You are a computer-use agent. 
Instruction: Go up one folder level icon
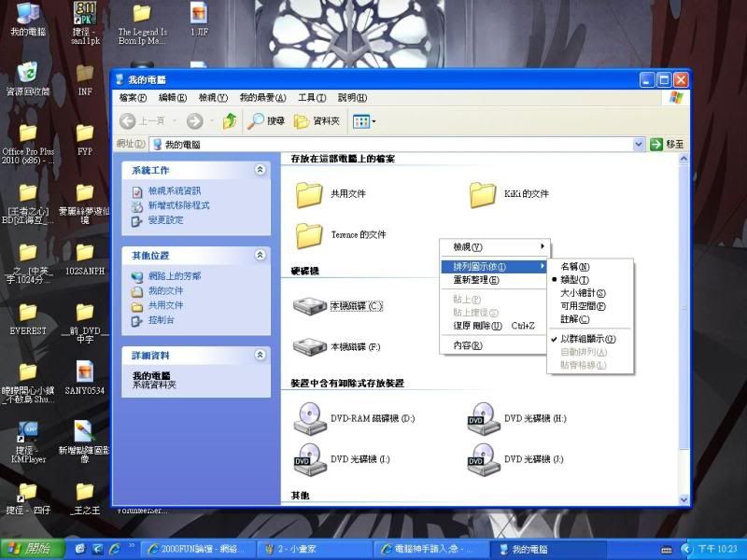(230, 121)
